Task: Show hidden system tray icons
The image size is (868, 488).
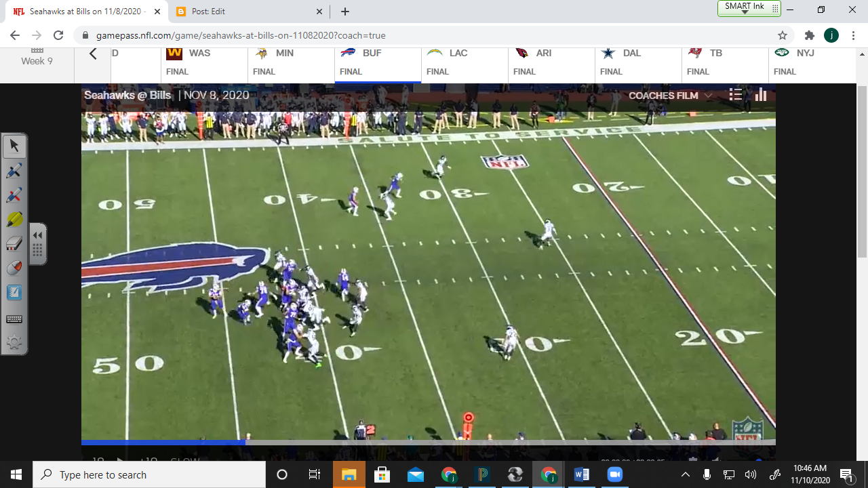Action: (x=686, y=474)
